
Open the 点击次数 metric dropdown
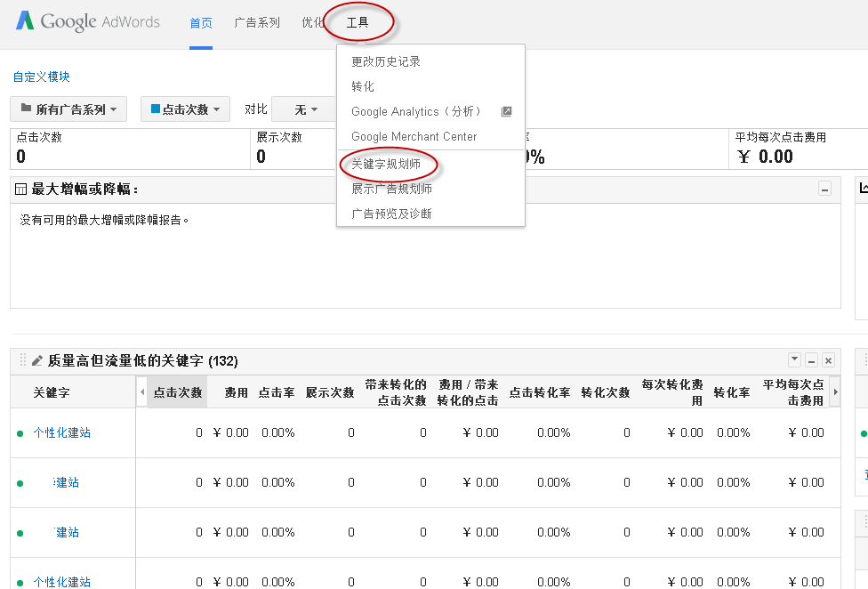pyautogui.click(x=185, y=109)
